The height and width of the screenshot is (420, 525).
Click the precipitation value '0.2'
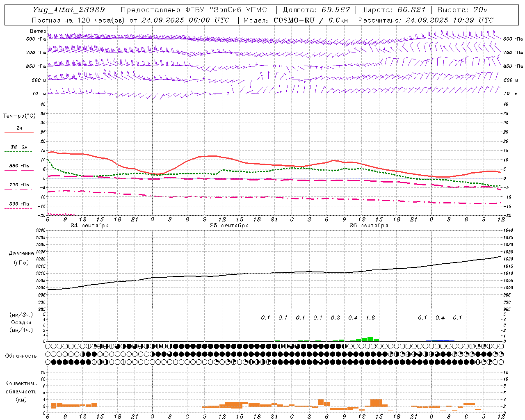pos(336,317)
